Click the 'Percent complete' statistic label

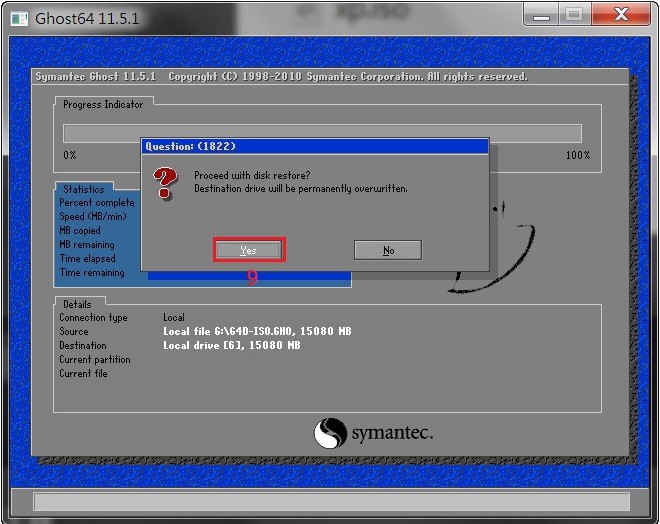(97, 202)
